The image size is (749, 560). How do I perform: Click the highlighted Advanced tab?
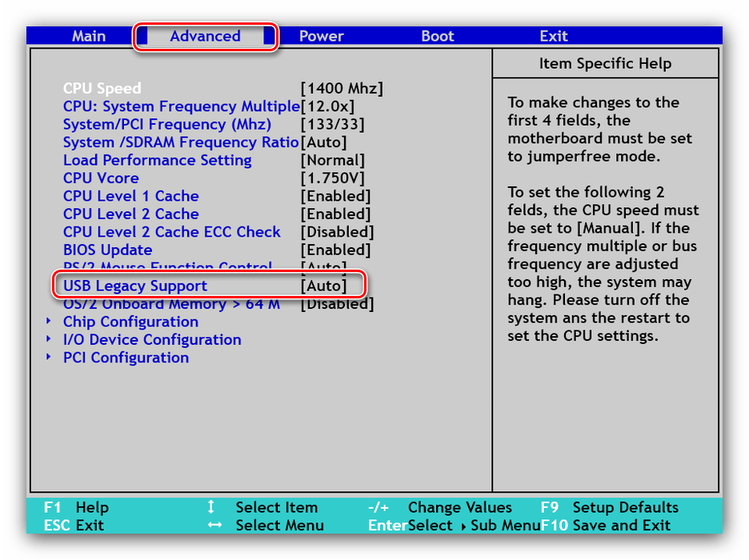click(205, 36)
